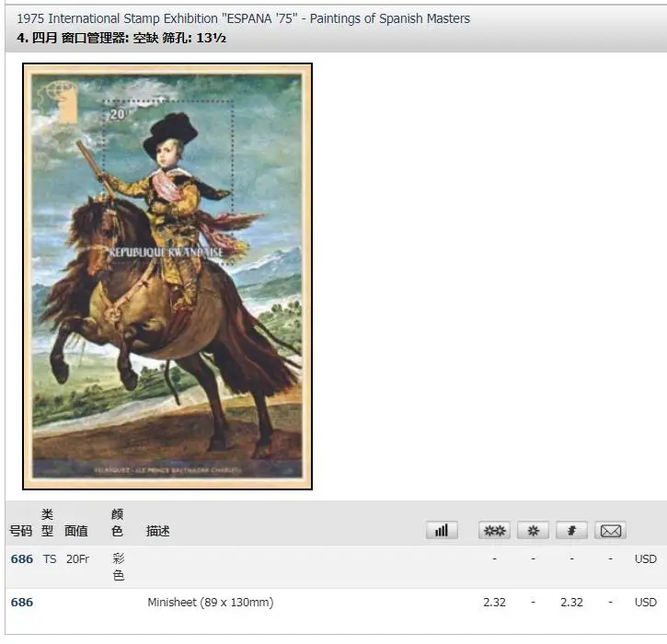Image resolution: width=667 pixels, height=644 pixels.
Task: Click the envelope cover icon
Action: [611, 530]
